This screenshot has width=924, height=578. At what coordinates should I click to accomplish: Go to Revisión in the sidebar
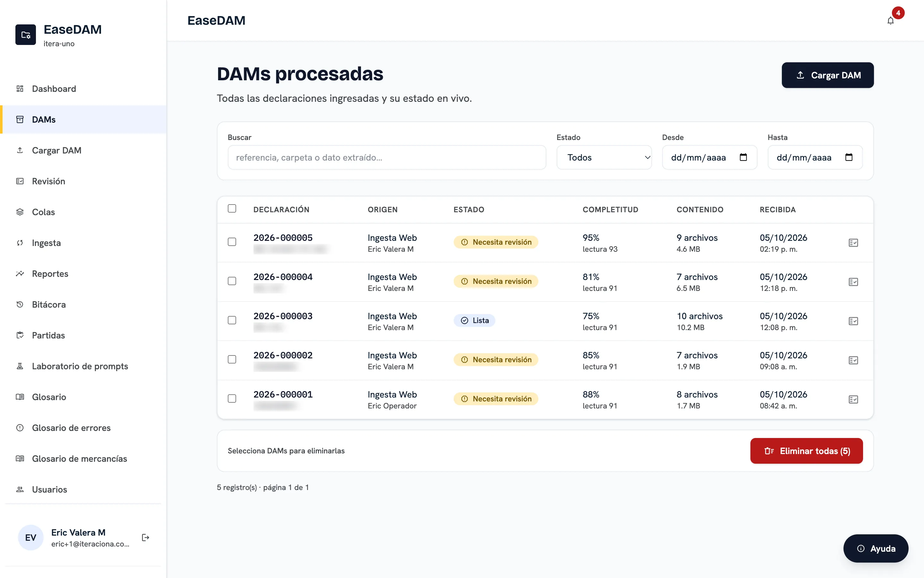83,181
